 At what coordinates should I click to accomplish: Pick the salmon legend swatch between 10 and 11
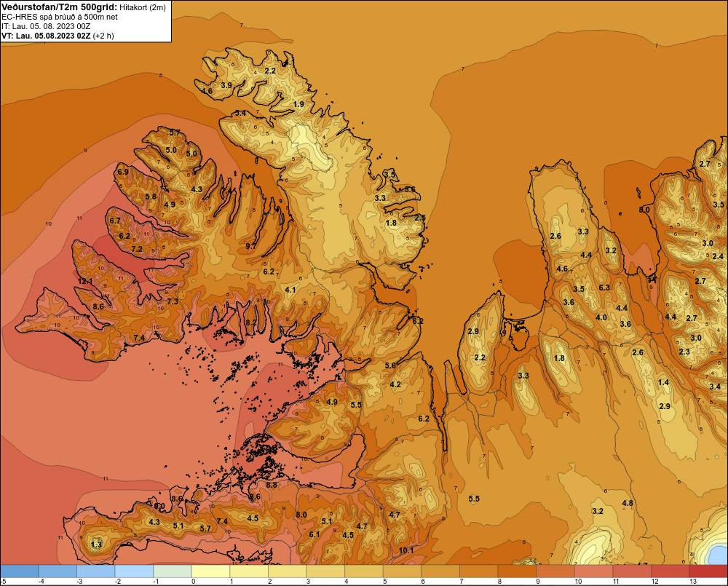(593, 571)
